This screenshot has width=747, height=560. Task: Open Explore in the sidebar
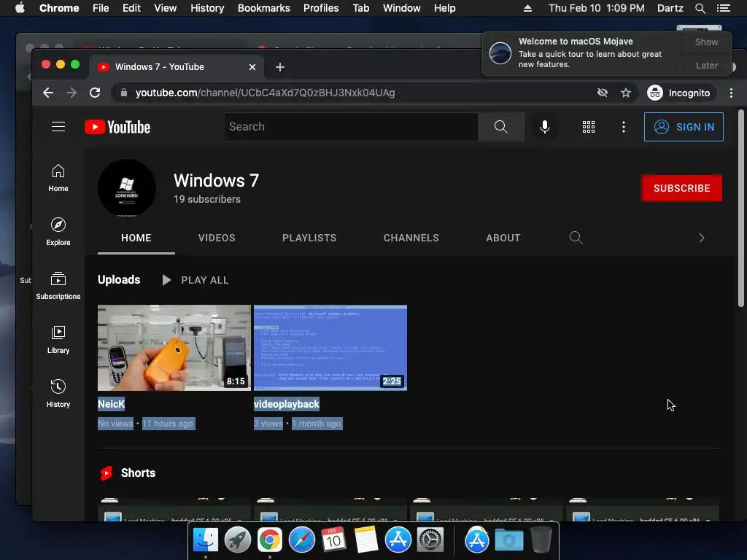click(x=58, y=232)
